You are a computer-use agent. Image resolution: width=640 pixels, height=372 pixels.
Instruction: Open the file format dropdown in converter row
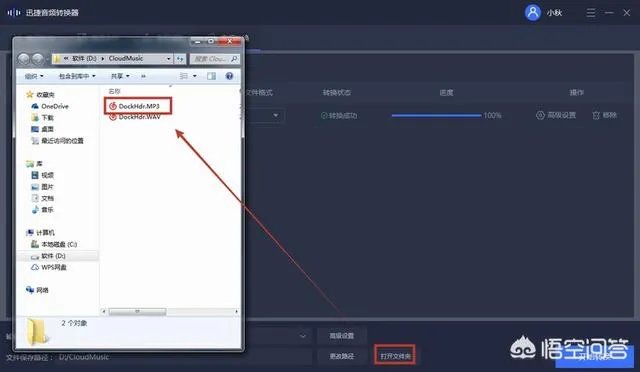tap(276, 116)
